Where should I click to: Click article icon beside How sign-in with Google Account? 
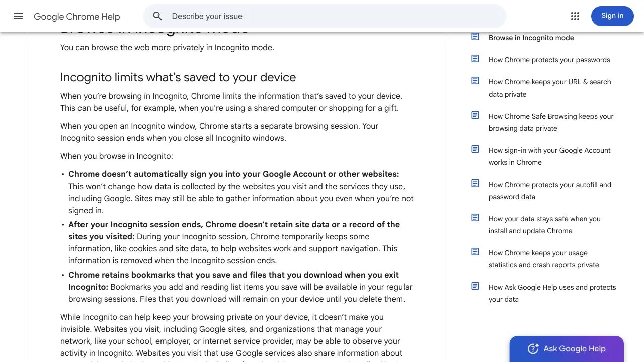tap(475, 149)
